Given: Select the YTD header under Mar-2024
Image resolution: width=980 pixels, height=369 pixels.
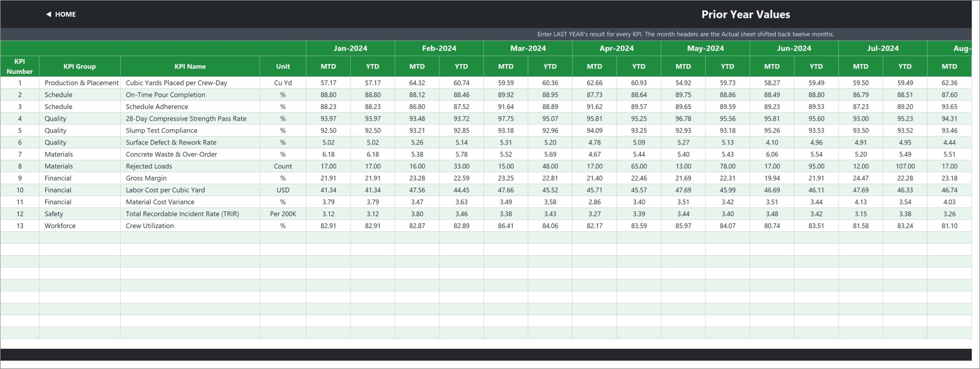Looking at the screenshot, I should point(550,66).
